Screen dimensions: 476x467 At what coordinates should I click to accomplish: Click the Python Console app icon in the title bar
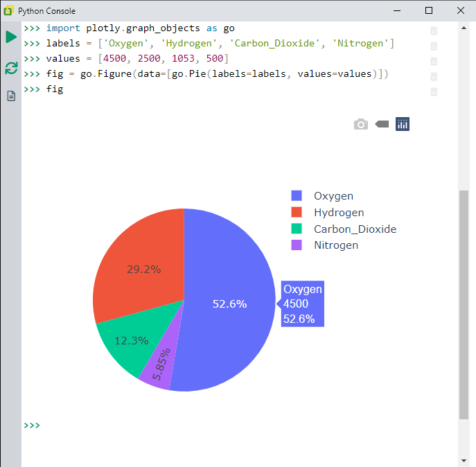pyautogui.click(x=8, y=11)
